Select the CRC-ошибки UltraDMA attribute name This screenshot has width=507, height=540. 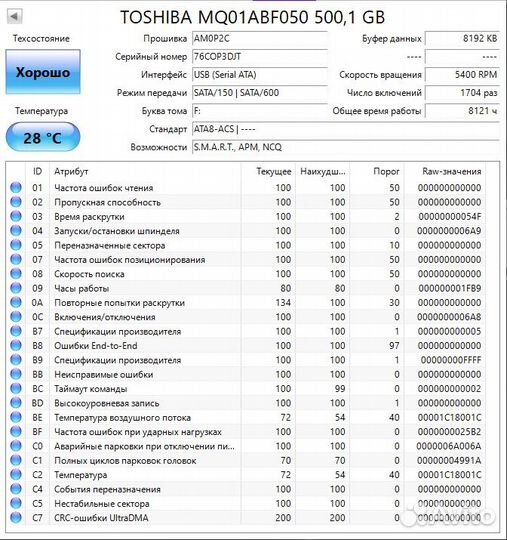point(101,518)
